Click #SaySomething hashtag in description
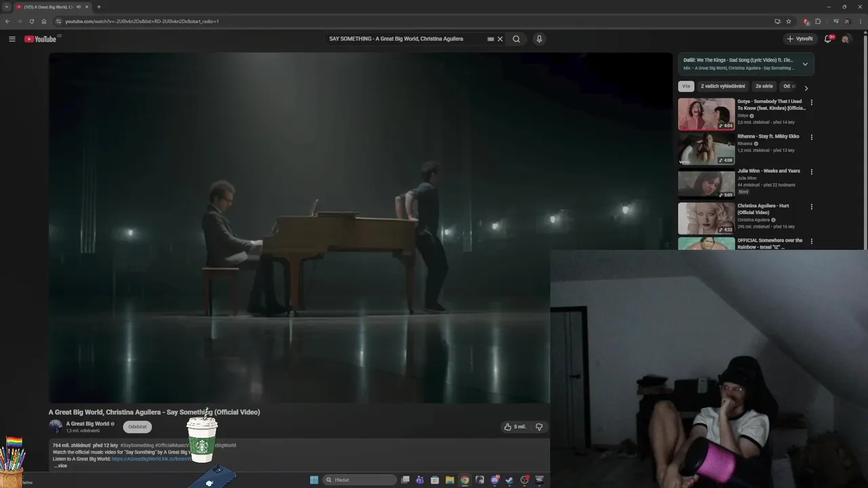 coord(138,445)
